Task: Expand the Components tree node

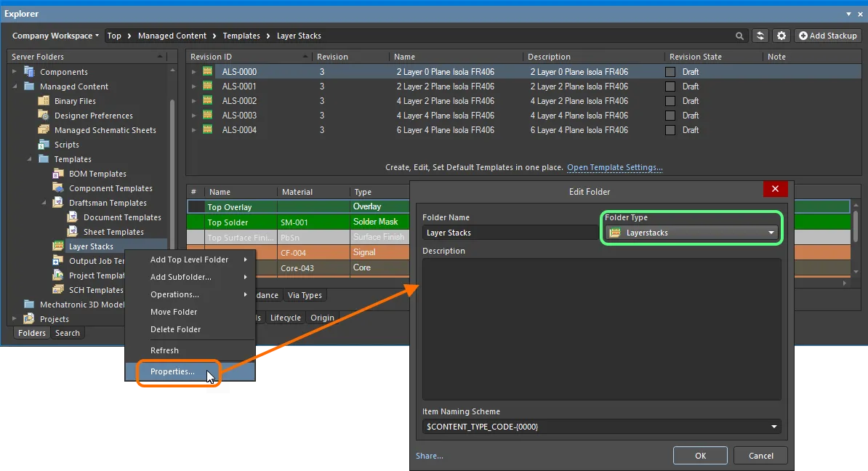Action: [15, 71]
